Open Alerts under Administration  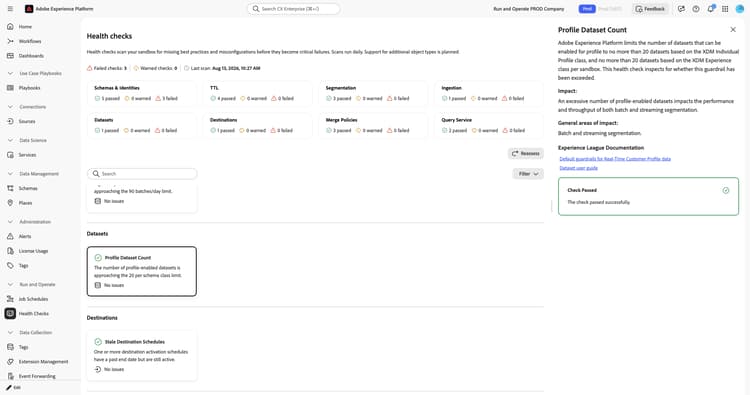pos(25,236)
